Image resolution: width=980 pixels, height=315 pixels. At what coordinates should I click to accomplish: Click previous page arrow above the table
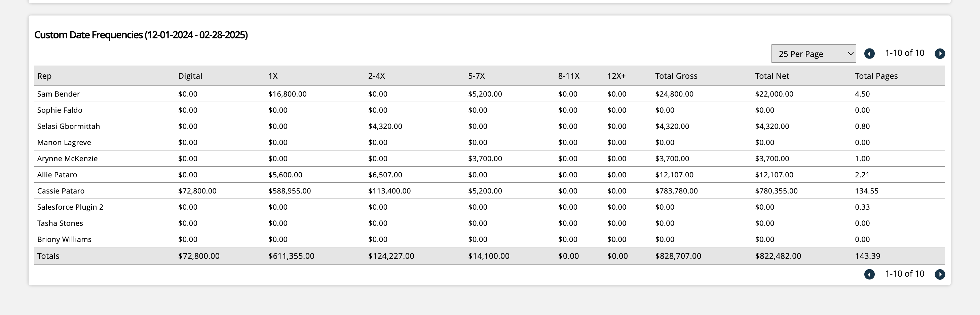(869, 54)
